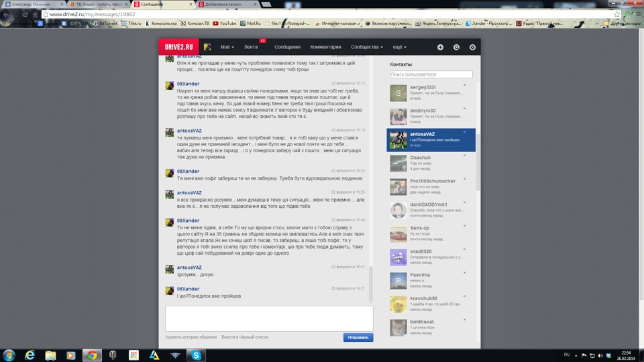Expand the ещё dropdown menu
The width and height of the screenshot is (644, 362).
(x=399, y=47)
